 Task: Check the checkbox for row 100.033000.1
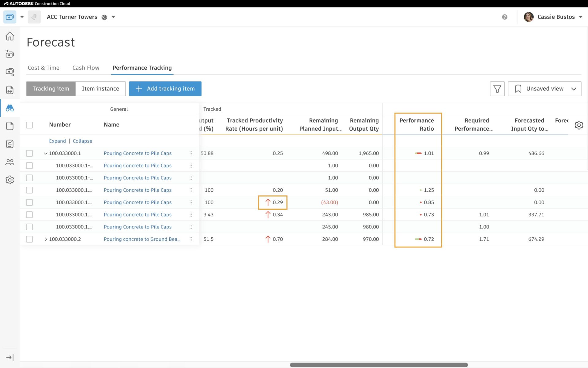point(29,153)
